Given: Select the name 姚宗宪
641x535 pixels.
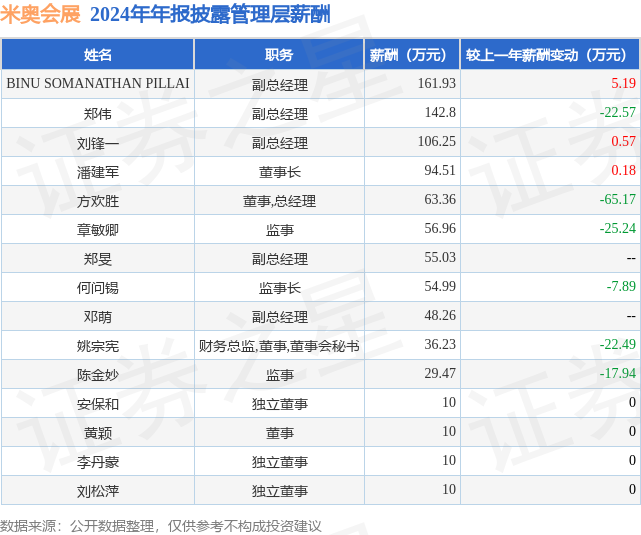Looking at the screenshot, I should 98,346.
